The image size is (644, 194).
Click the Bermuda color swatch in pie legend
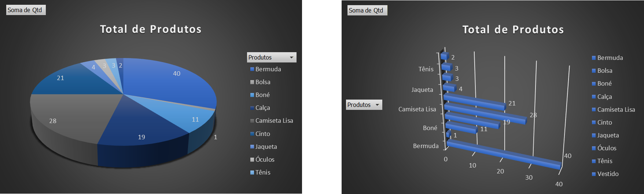point(252,69)
